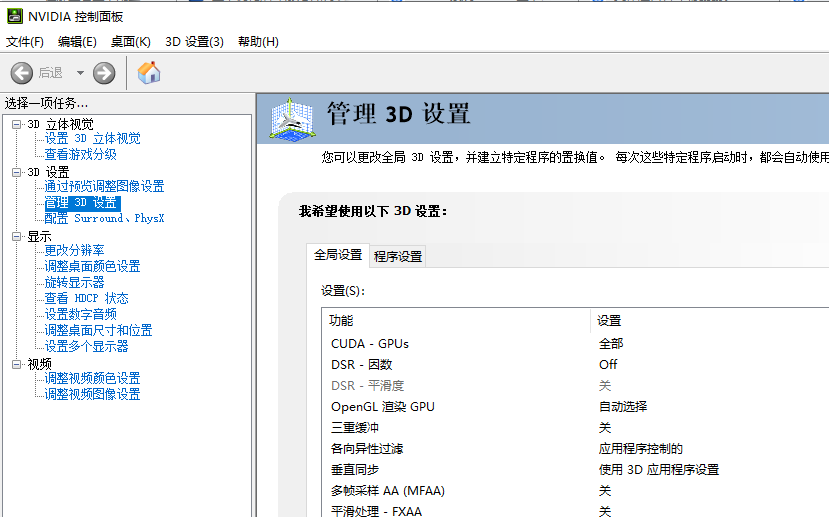Switch to the 程序设置 tab
Viewport: 829px width, 517px height.
[398, 257]
